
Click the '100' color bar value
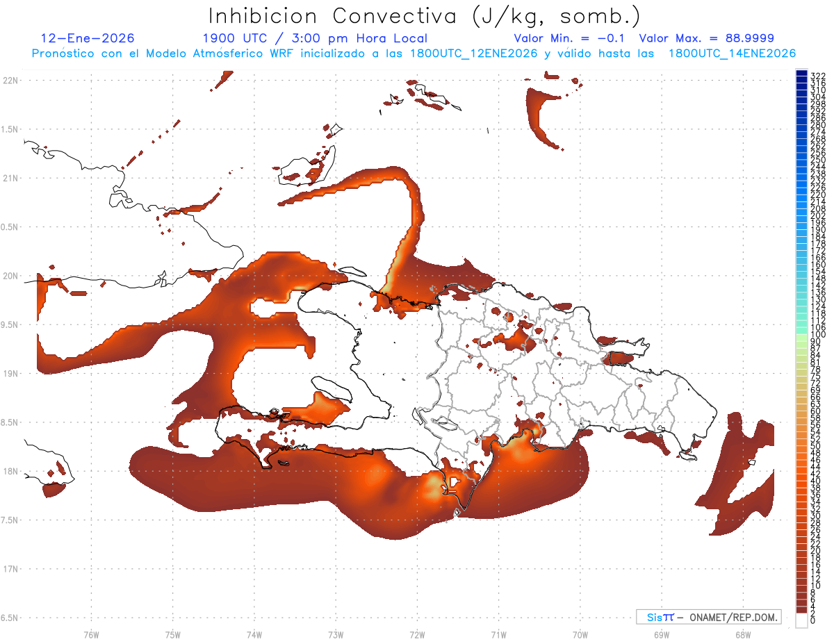[818, 335]
